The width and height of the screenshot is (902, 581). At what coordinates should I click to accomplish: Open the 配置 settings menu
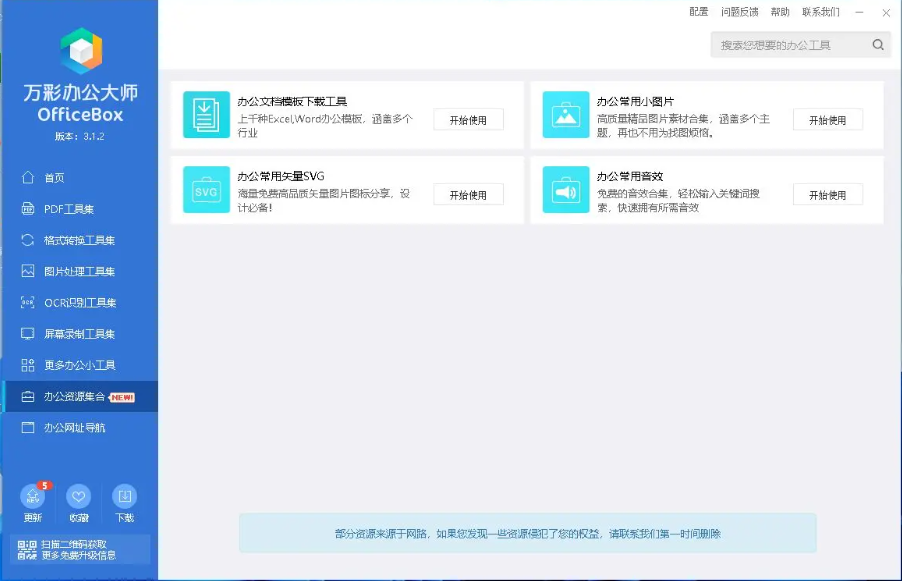pos(699,12)
